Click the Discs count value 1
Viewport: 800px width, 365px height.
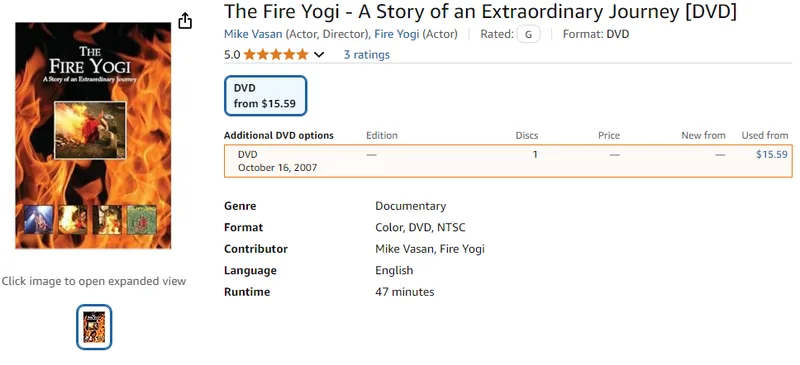point(535,154)
